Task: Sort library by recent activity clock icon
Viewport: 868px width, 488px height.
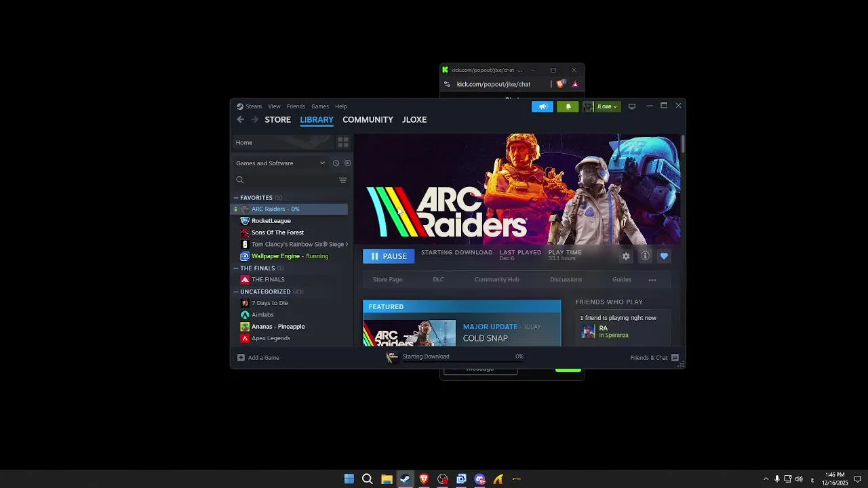Action: (x=336, y=163)
